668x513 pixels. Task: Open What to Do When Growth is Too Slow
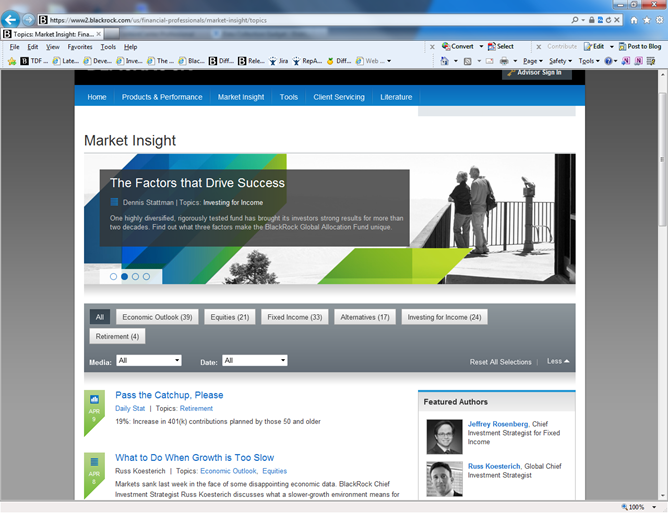(x=195, y=458)
